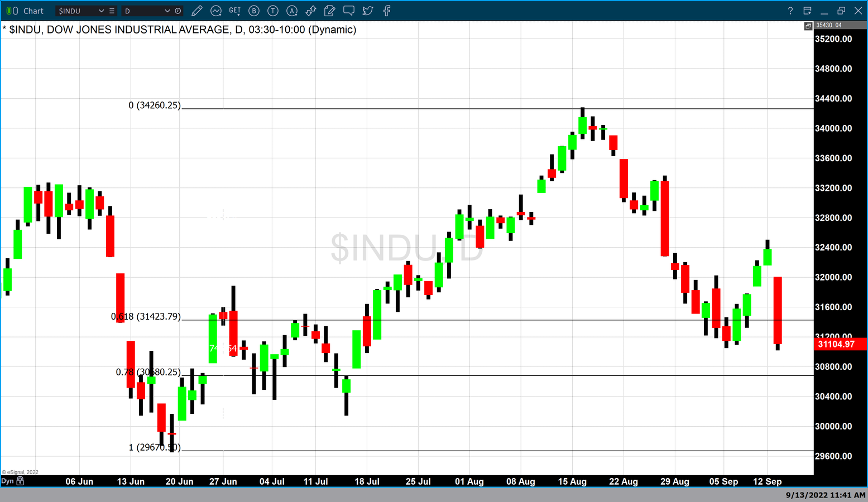Viewport: 868px width, 502px height.
Task: Click the circled T toolbar icon
Action: pos(273,11)
